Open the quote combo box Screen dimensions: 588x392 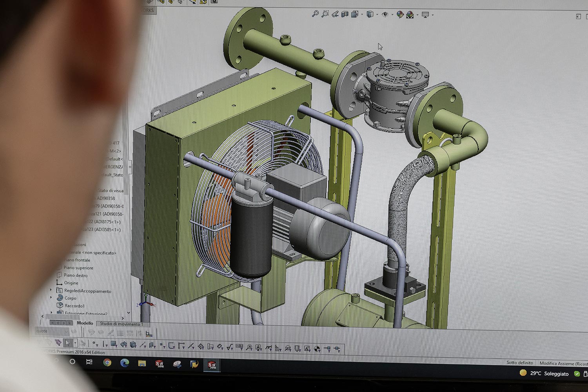pyautogui.click(x=52, y=331)
